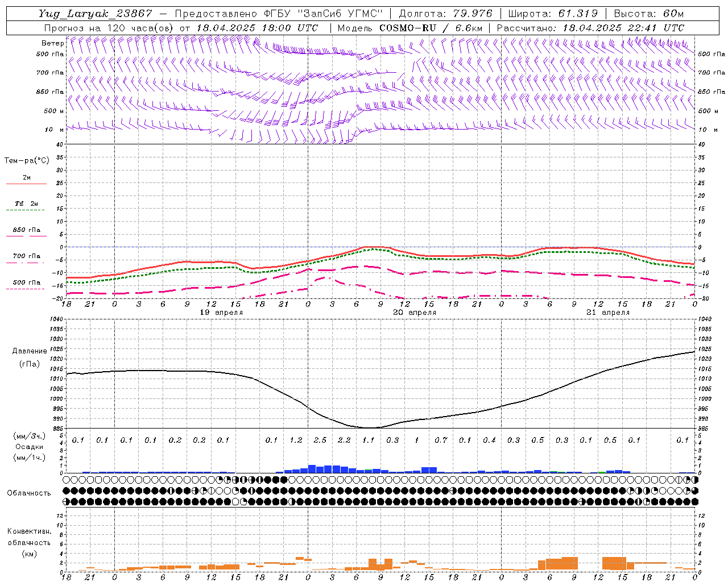Viewport: 728px width, 582px height.
Task: Click the Td 2м dew point legend entry
Action: coord(26,203)
